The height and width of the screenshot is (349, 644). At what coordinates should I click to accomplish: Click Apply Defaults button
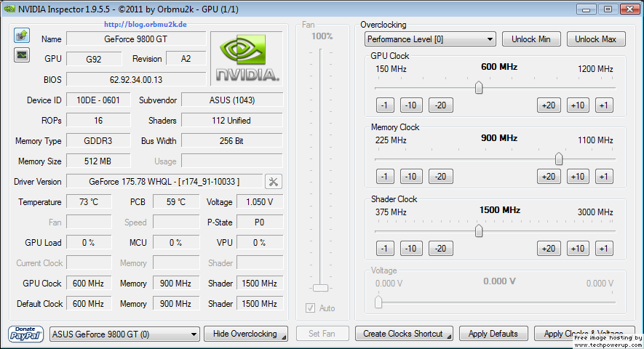(x=493, y=334)
